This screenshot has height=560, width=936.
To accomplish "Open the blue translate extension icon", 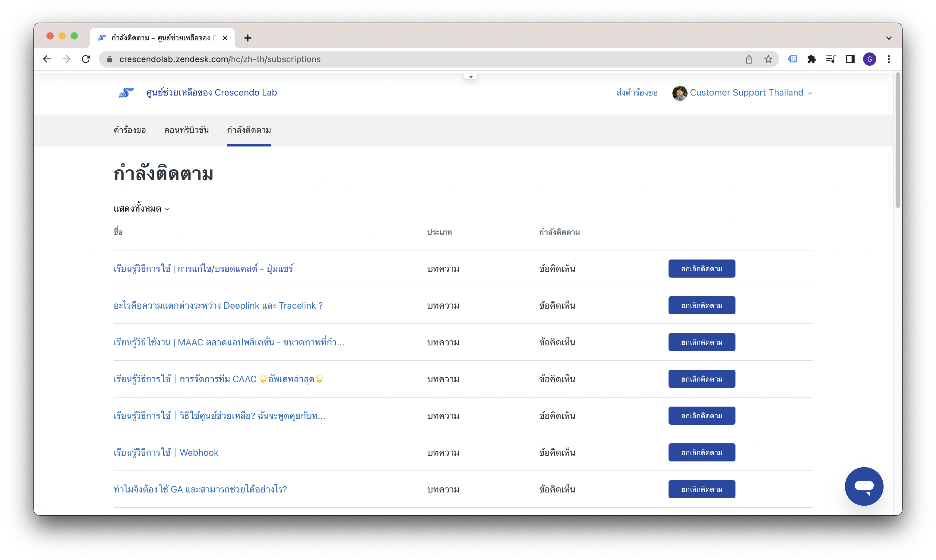I will tap(793, 59).
